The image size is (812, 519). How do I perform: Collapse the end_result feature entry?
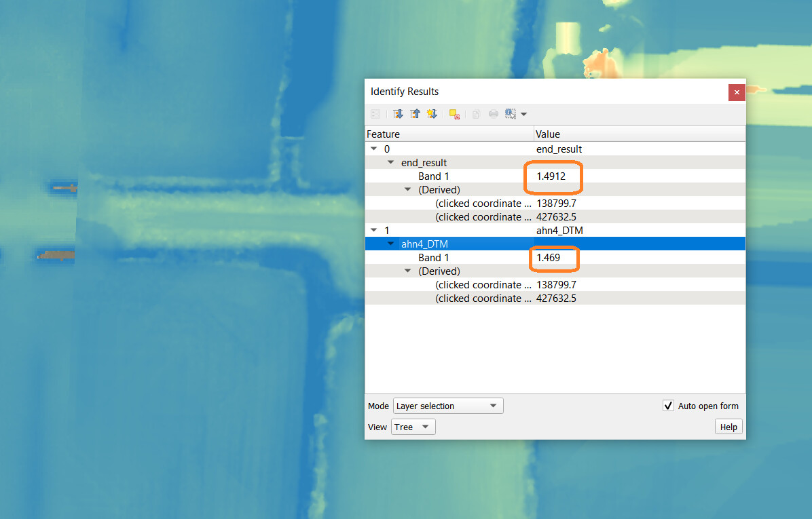coord(390,162)
